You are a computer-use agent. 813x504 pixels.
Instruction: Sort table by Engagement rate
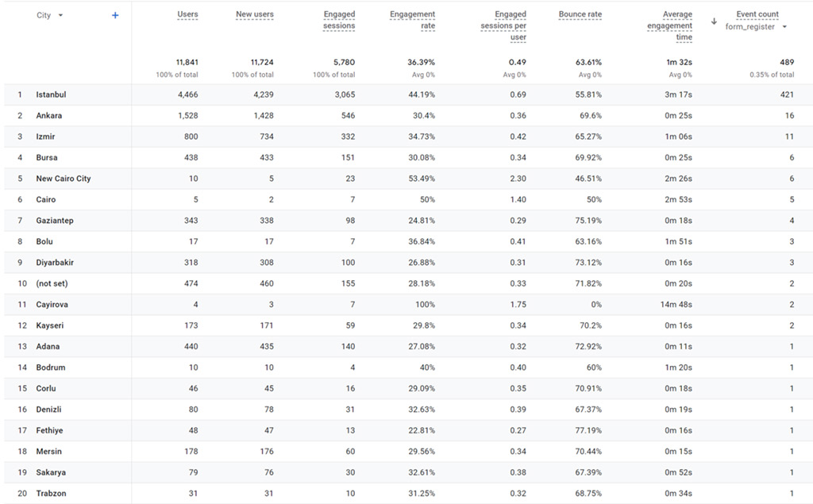(412, 20)
